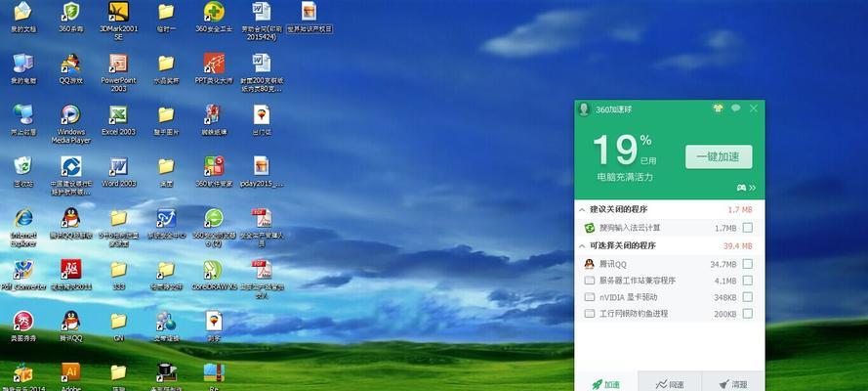Check the 腾讯QQ 34.7MB checkbox

[x=747, y=264]
